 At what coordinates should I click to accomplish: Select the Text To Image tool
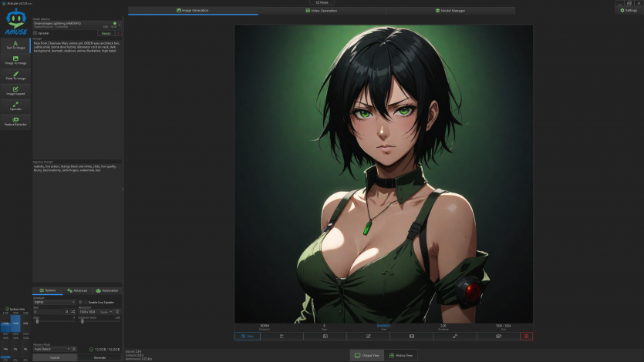point(15,44)
